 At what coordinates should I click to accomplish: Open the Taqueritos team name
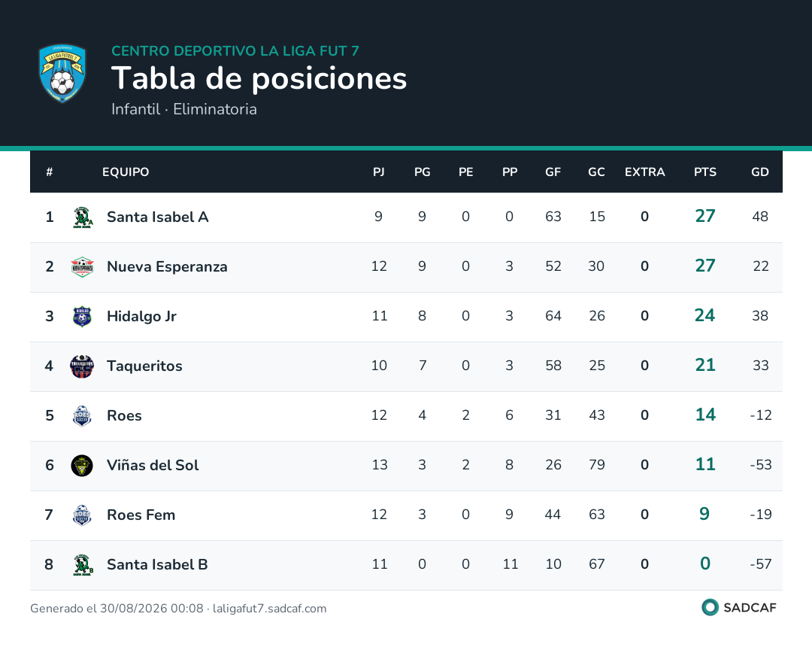(144, 366)
